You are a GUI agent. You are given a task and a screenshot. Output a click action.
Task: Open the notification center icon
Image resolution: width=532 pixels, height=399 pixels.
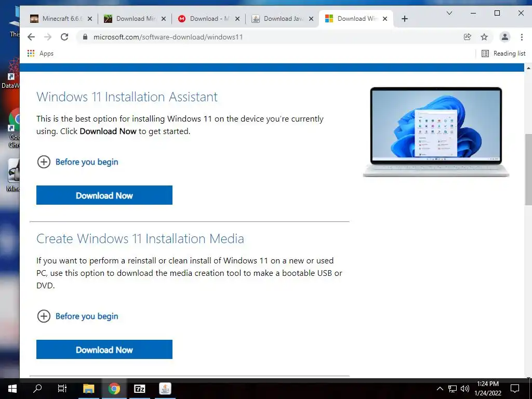tap(515, 389)
